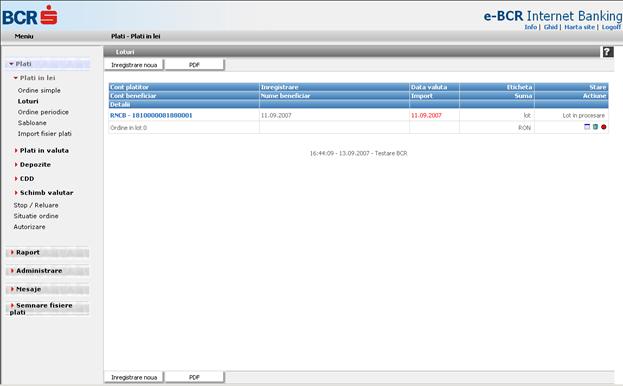Open the help question mark icon
The image size is (623, 386).
[x=608, y=52]
